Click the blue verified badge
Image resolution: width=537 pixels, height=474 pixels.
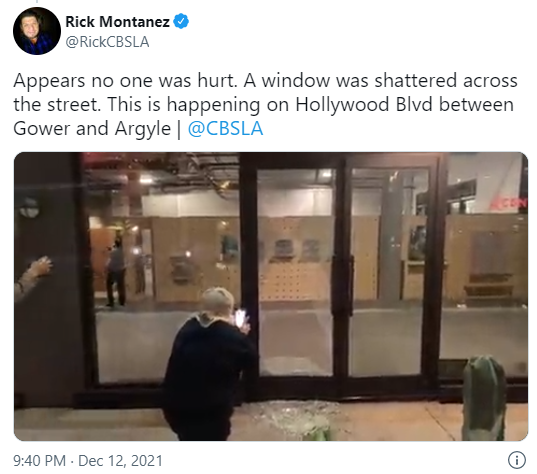click(x=181, y=22)
